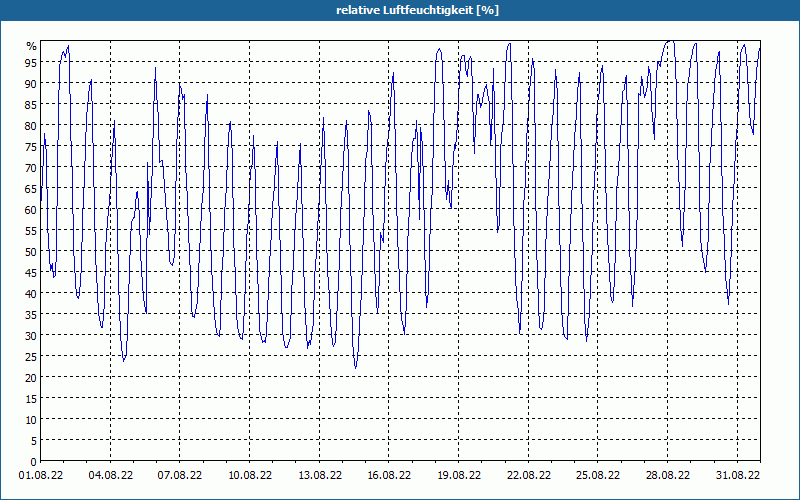800x500 pixels.
Task: Click the date label '22.08.22'
Action: [x=529, y=475]
